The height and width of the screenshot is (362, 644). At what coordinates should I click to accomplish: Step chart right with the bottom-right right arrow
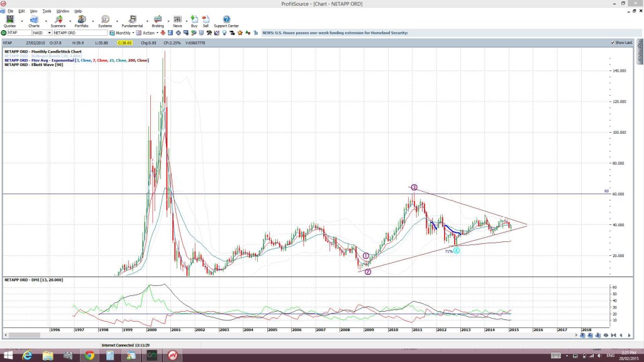(629, 336)
